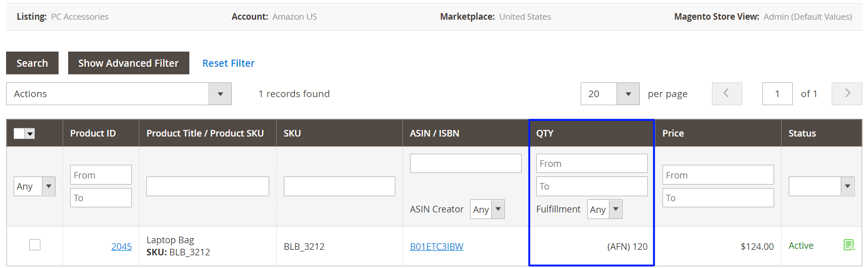Screen dimensions: 868x268
Task: Open product ID 2045 link
Action: click(121, 247)
